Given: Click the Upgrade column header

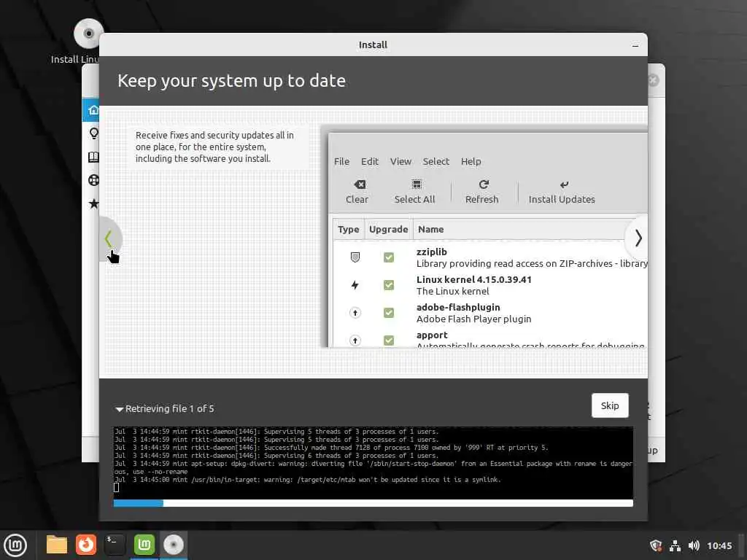Looking at the screenshot, I should [388, 230].
